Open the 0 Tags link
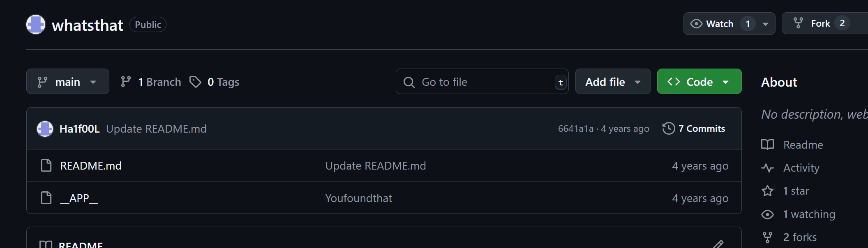 [215, 82]
